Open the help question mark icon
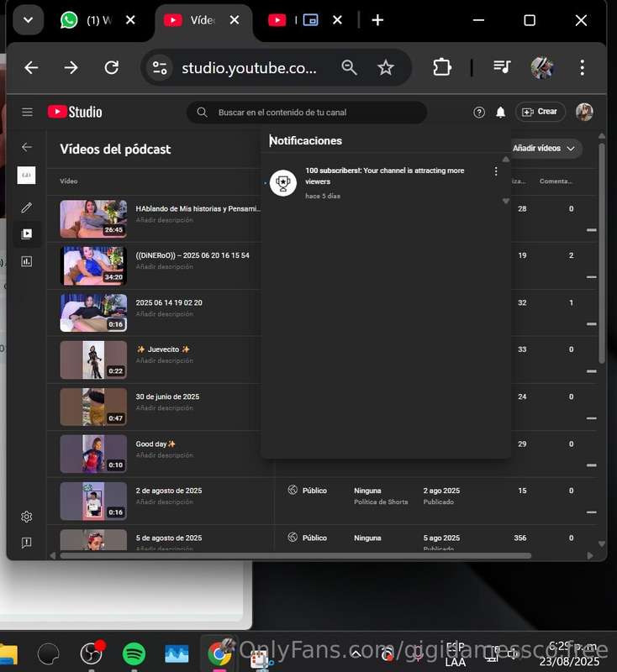 pyautogui.click(x=479, y=113)
